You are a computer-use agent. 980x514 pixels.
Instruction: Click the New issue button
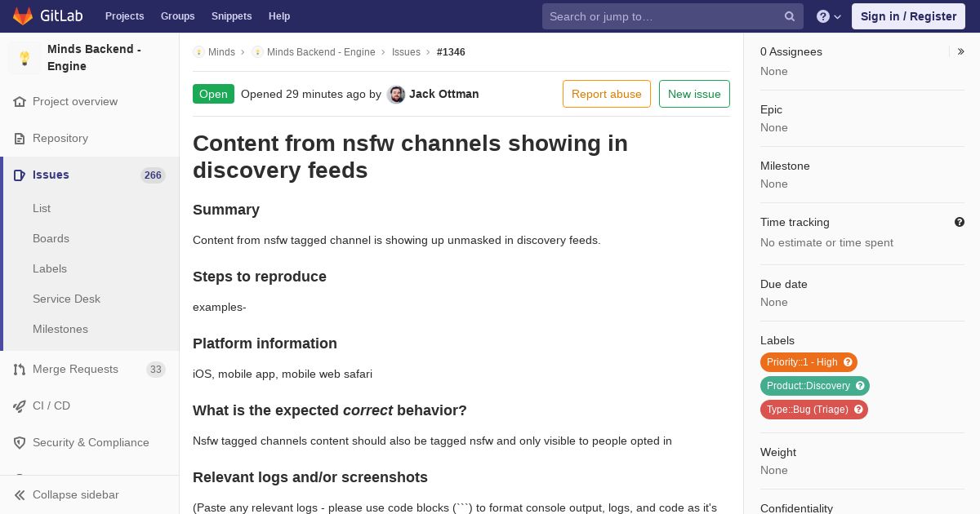tap(694, 94)
